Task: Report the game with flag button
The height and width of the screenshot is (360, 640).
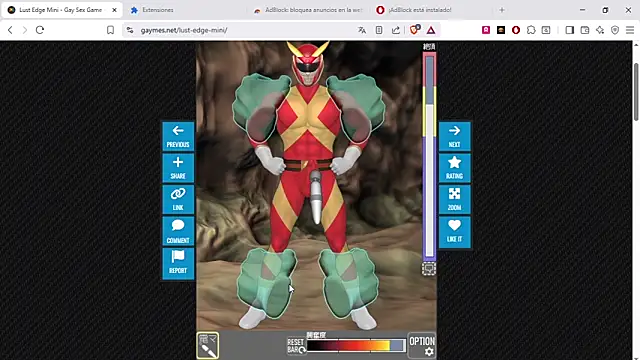Action: pyautogui.click(x=178, y=263)
